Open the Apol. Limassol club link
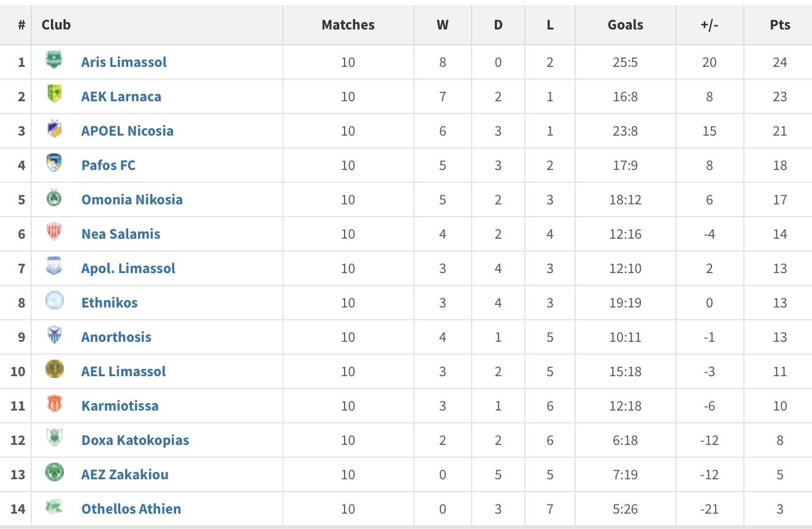812x529 pixels. [128, 268]
